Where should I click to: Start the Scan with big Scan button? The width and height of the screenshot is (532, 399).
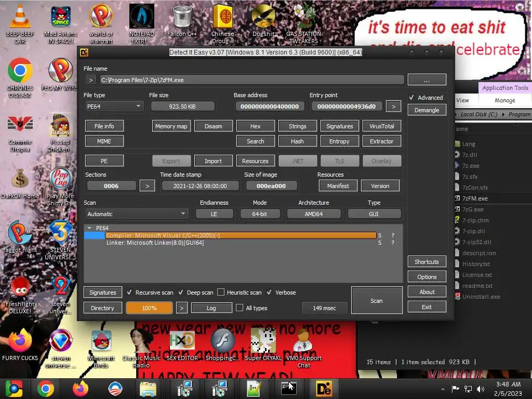[377, 300]
